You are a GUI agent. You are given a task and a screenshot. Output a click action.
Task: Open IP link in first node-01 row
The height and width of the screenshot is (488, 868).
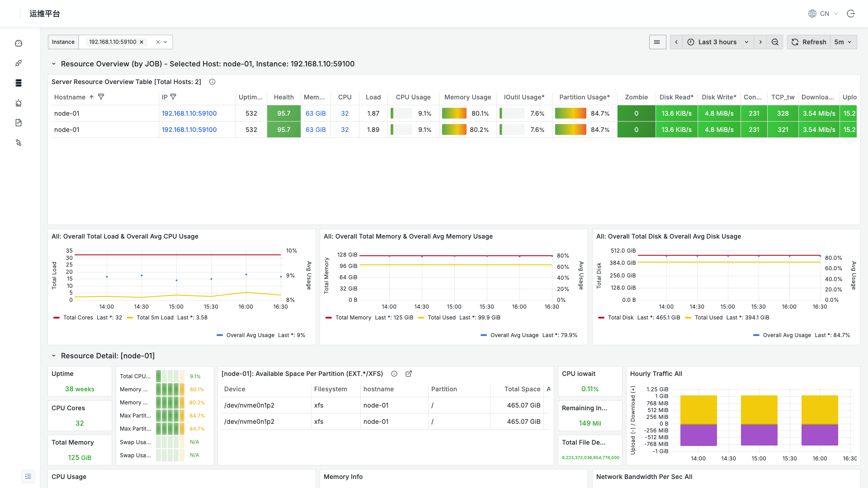point(189,113)
